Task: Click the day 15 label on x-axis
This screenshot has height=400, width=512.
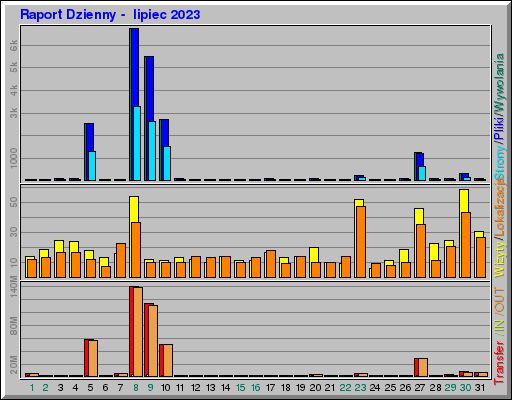Action: click(x=240, y=388)
